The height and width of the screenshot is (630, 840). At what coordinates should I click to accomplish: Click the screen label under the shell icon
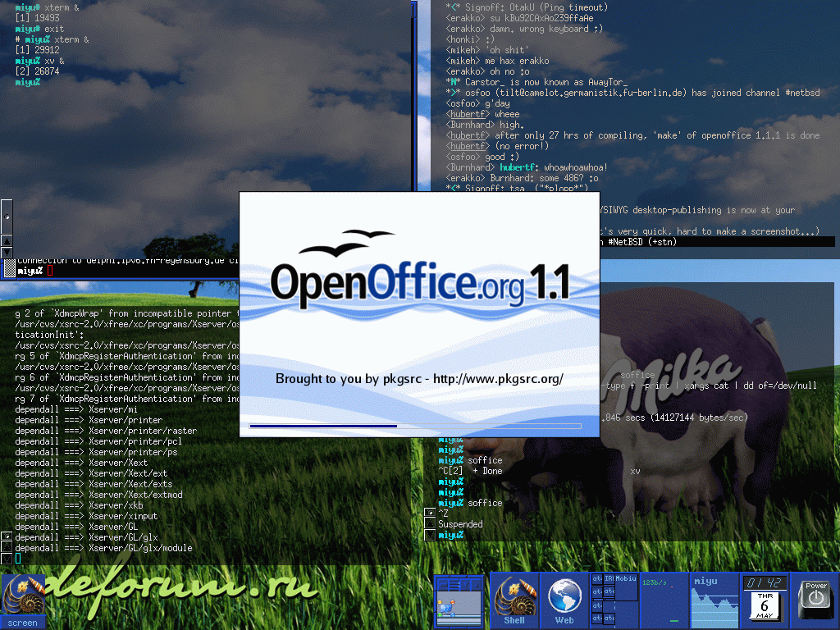point(22,623)
